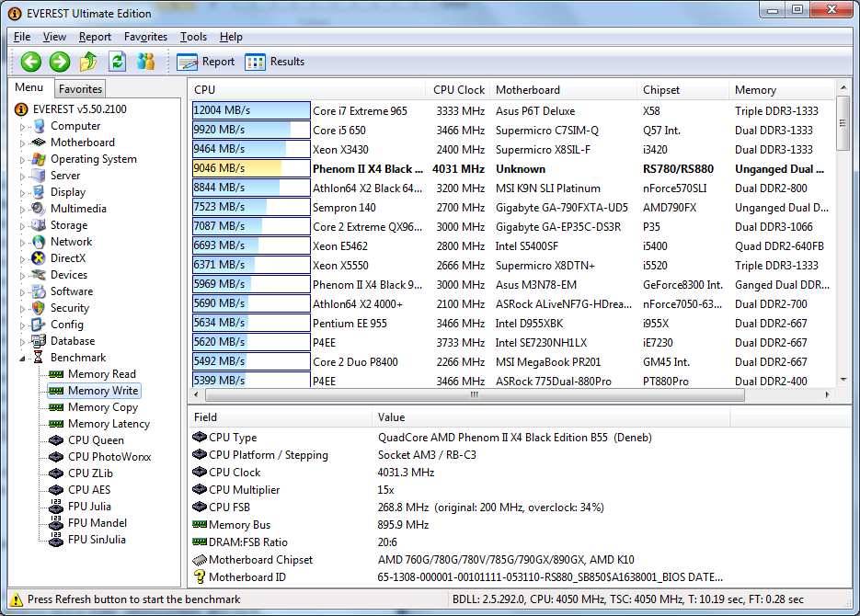Expand the Motherboard tree node

point(22,143)
